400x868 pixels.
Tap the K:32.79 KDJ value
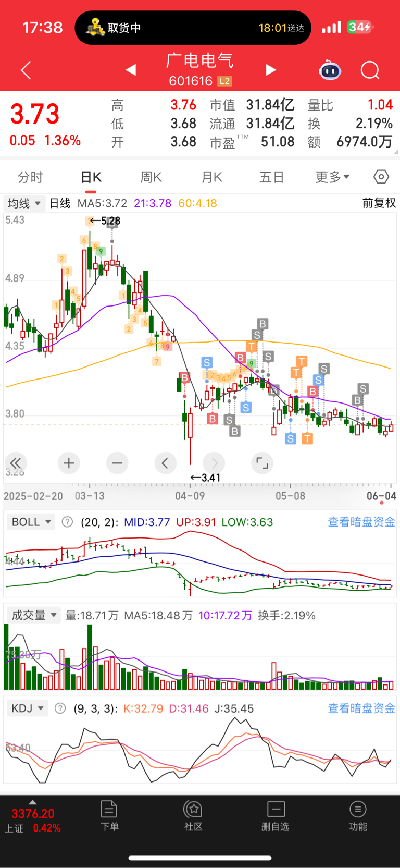[x=143, y=708]
